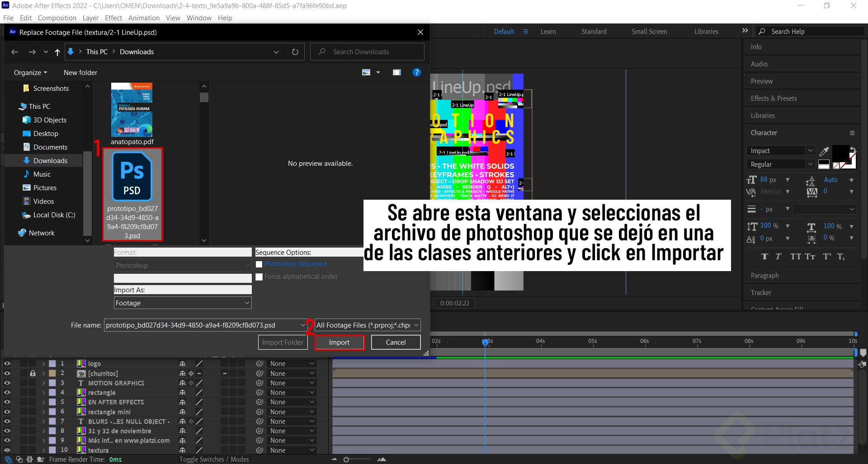Refresh the Downloads folder view
Viewport: 868px width, 464px height.
click(x=295, y=52)
